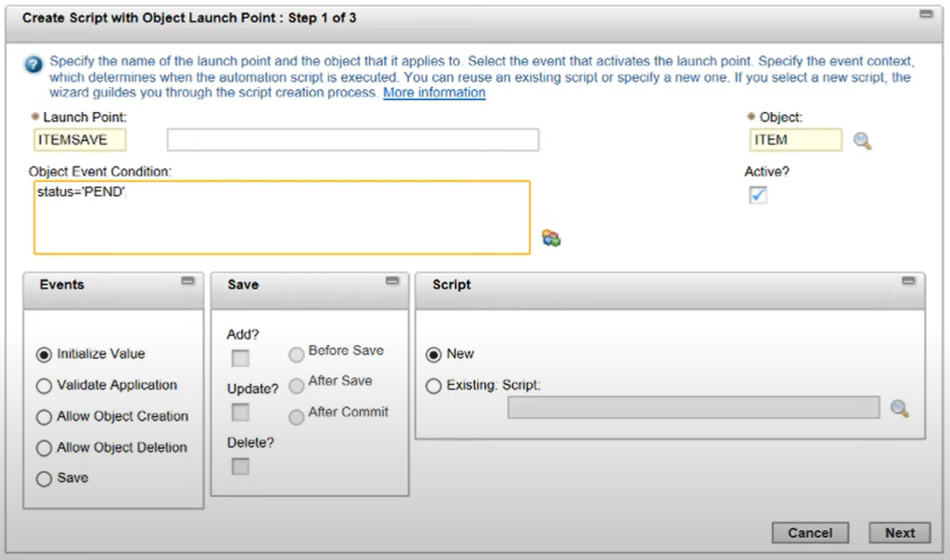Viewport: 950px width, 560px height.
Task: Toggle the Active? checkbox
Action: point(758,195)
